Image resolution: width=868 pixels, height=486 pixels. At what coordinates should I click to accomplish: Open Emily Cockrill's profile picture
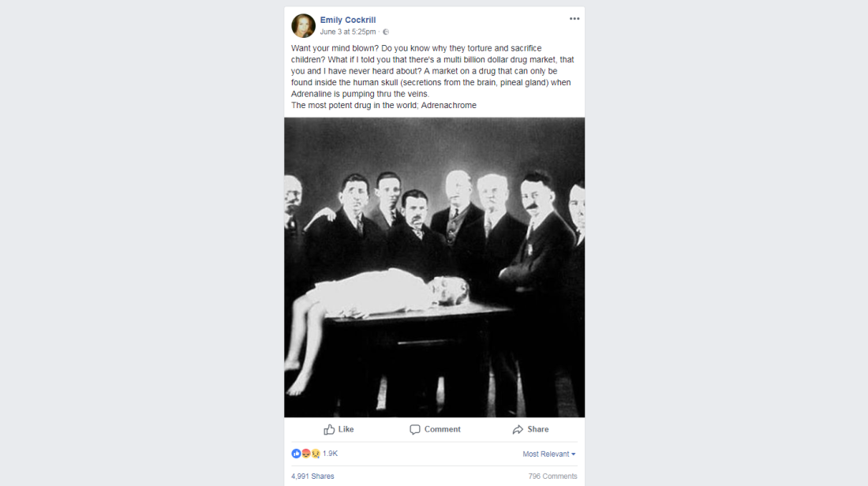303,25
